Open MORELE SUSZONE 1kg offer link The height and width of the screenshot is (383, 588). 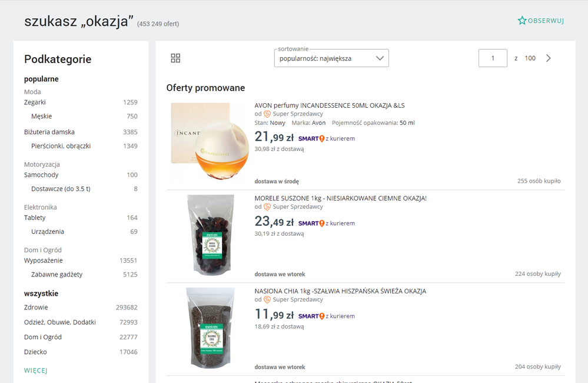click(340, 198)
